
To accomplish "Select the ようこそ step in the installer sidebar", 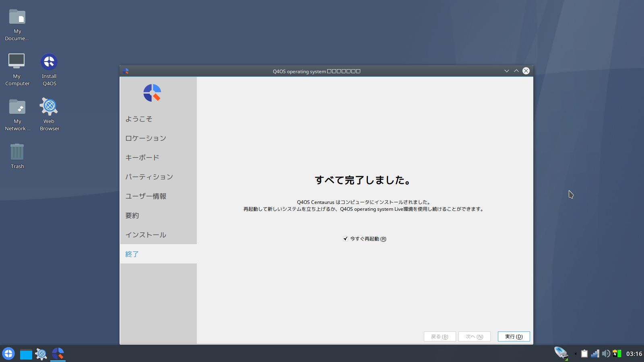I will point(138,119).
